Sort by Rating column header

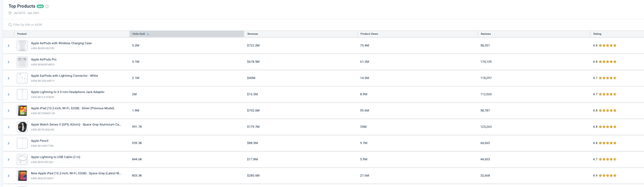[x=617, y=34]
